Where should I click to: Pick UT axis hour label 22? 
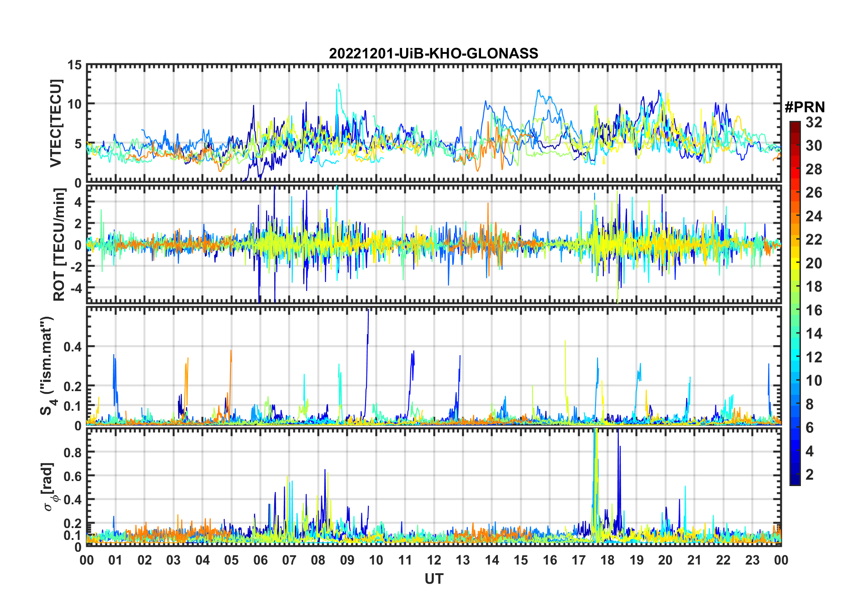(723, 560)
